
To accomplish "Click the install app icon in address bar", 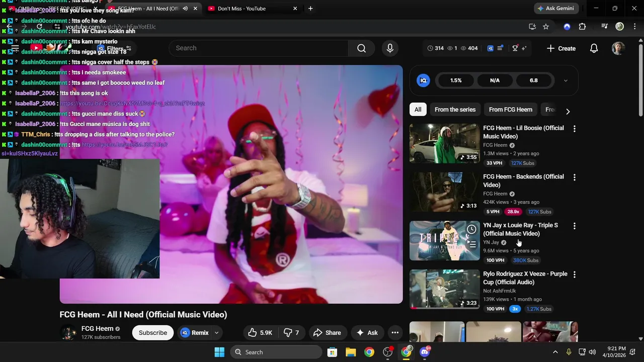I will [532, 27].
